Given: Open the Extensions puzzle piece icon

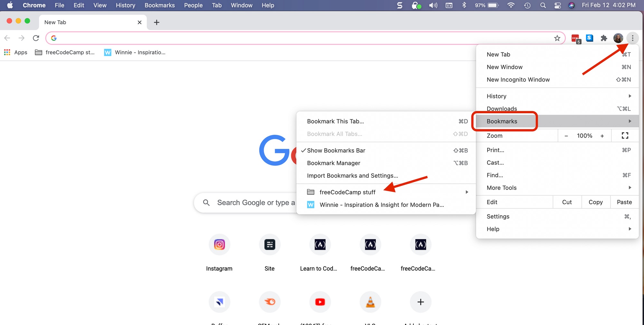Looking at the screenshot, I should 604,38.
